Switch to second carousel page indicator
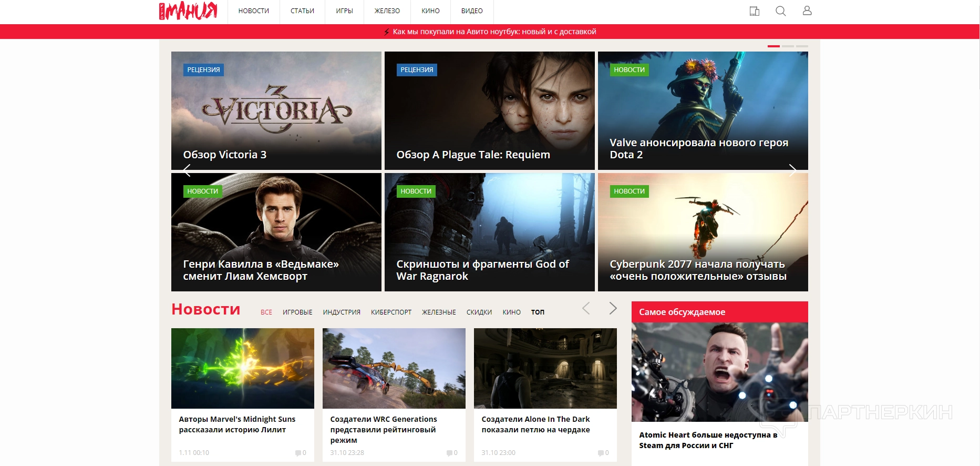980x466 pixels. pyautogui.click(x=788, y=46)
